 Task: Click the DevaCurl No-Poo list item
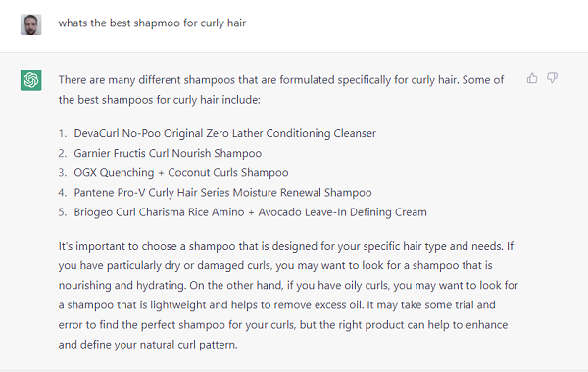[x=225, y=133]
